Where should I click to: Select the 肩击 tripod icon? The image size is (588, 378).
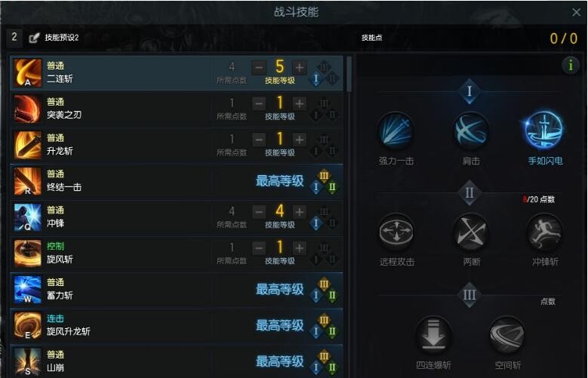(470, 131)
